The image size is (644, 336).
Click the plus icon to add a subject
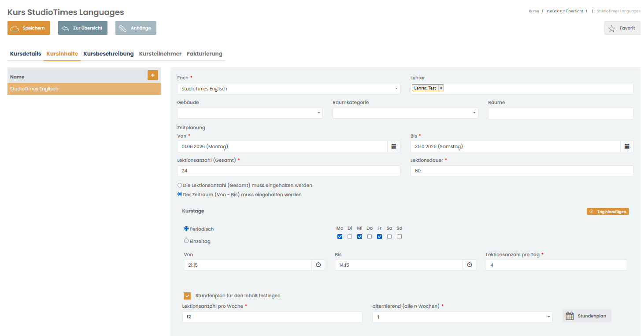coord(152,75)
